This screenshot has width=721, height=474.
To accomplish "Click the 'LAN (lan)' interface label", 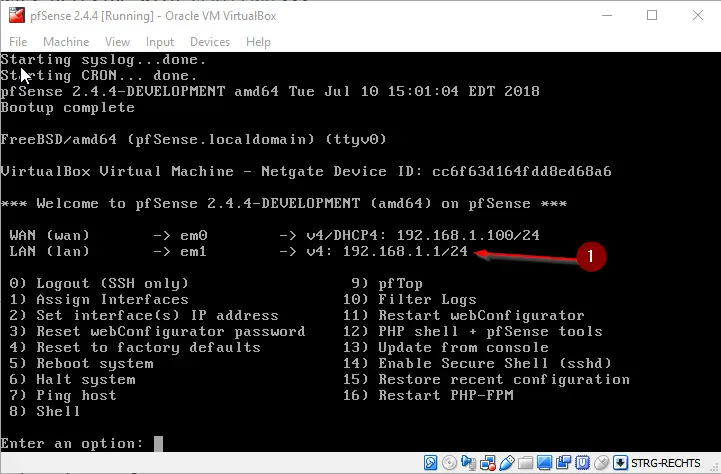I will tap(50, 251).
